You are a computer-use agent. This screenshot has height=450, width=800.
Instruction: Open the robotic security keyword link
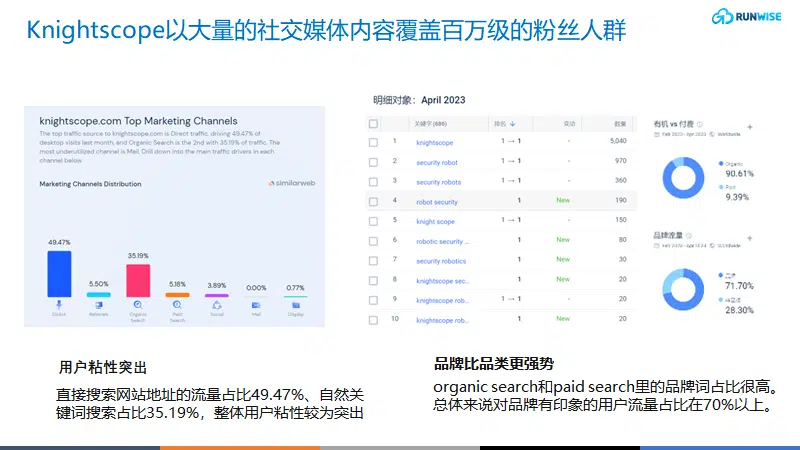coord(442,241)
